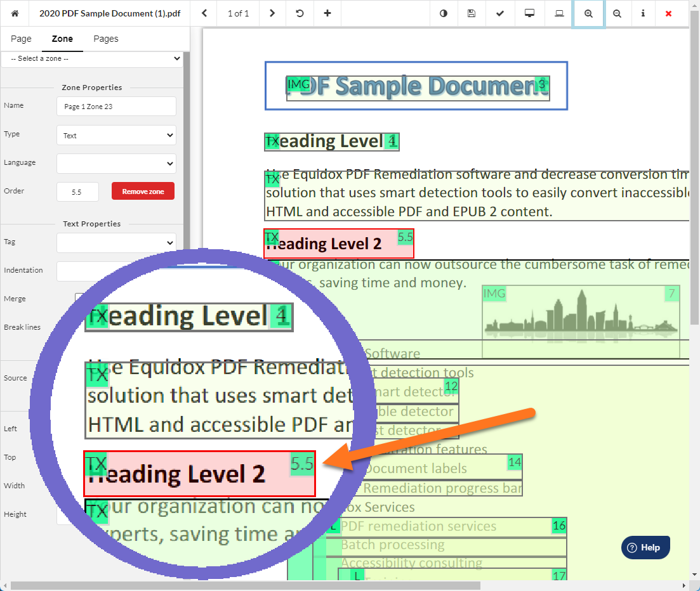Click the page reload circular arrow icon

point(299,13)
